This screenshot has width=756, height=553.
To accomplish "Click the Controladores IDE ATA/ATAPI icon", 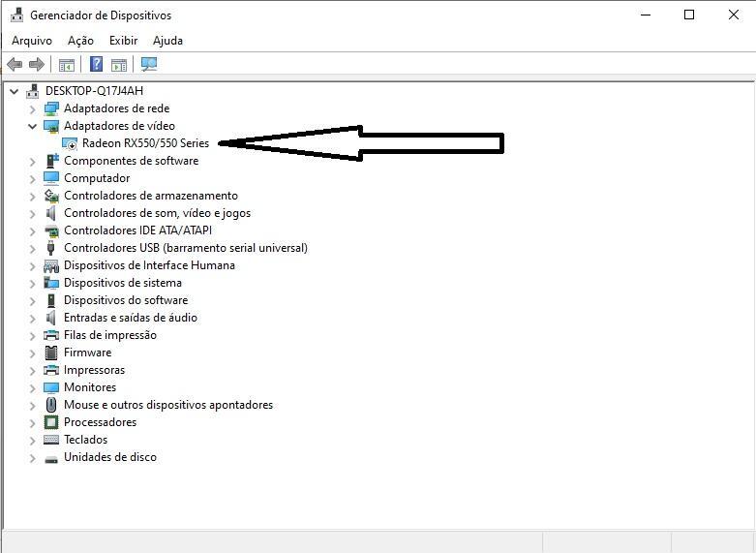I will click(51, 230).
